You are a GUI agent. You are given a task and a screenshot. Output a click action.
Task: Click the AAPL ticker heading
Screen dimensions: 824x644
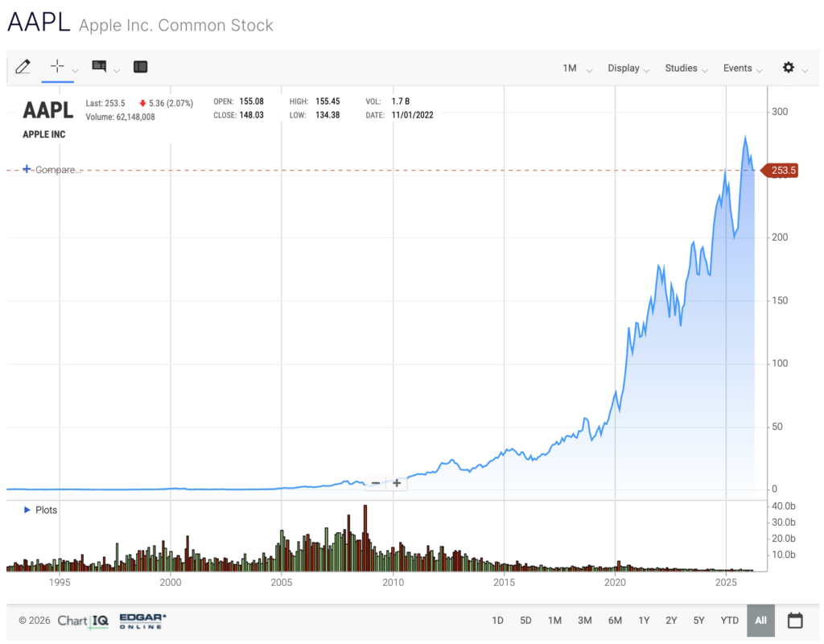pos(39,22)
